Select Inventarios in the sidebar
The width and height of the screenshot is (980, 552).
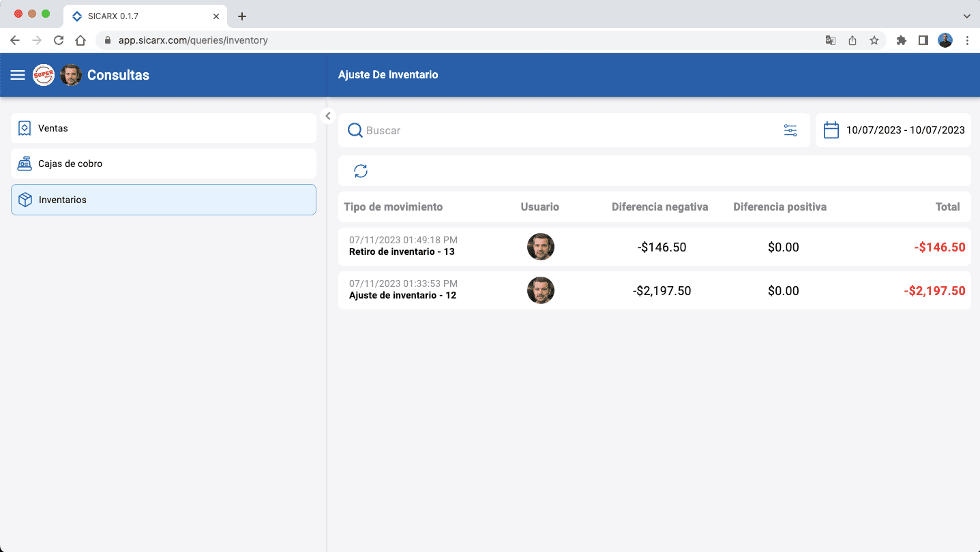164,200
